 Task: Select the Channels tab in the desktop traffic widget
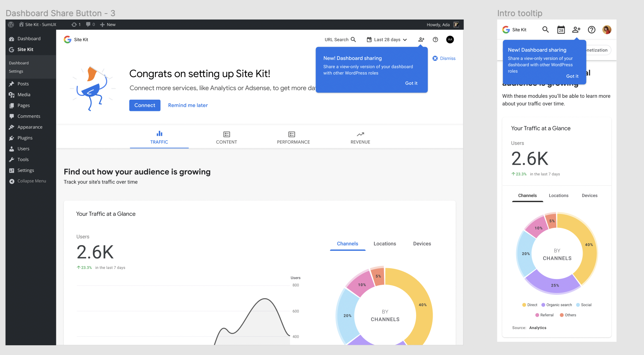pos(348,244)
